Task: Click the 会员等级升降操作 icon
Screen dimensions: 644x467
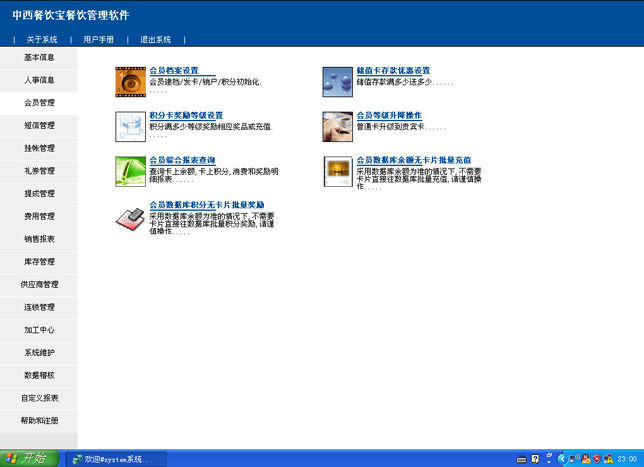Action: [338, 126]
